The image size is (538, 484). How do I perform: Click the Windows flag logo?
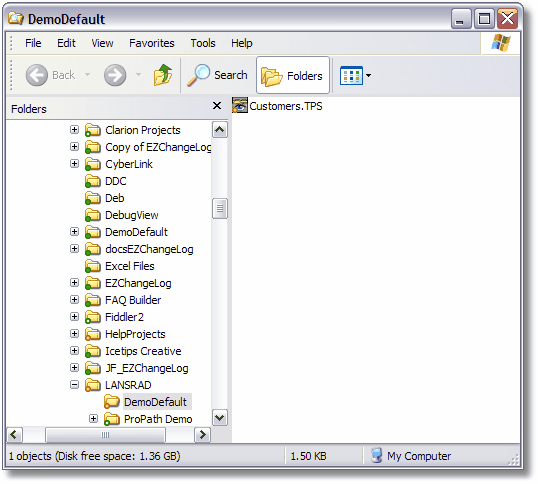tap(501, 43)
